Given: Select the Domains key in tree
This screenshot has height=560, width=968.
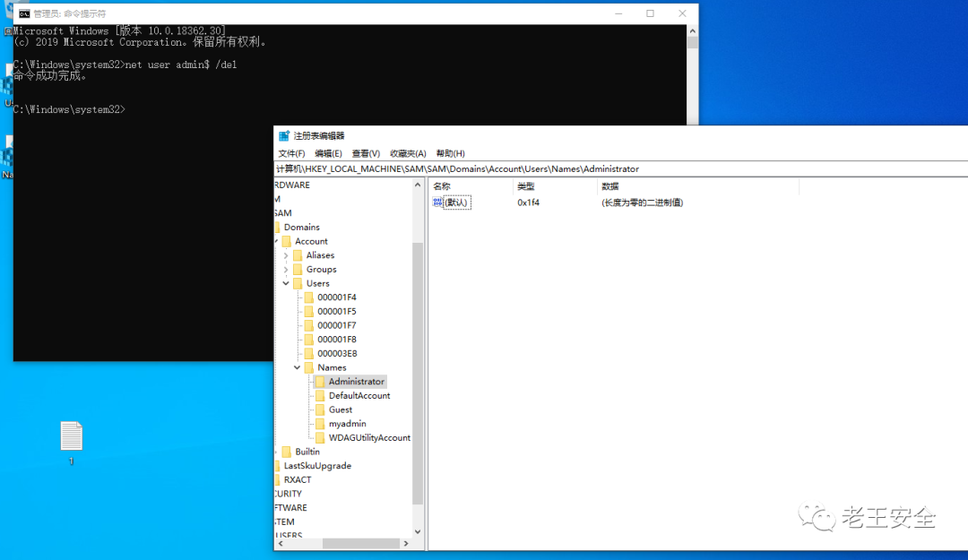Looking at the screenshot, I should click(301, 228).
